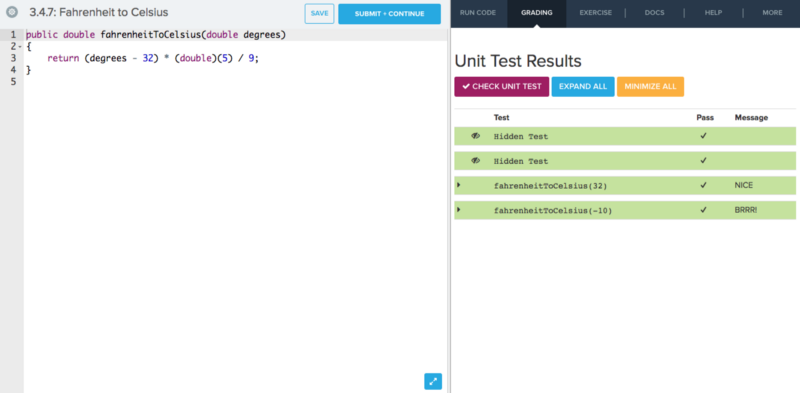Screen dimensions: 800x393
Task: Click the Message column header
Action: [751, 117]
